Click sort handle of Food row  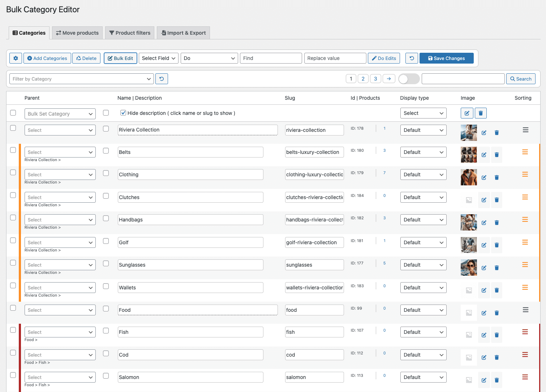(525, 310)
